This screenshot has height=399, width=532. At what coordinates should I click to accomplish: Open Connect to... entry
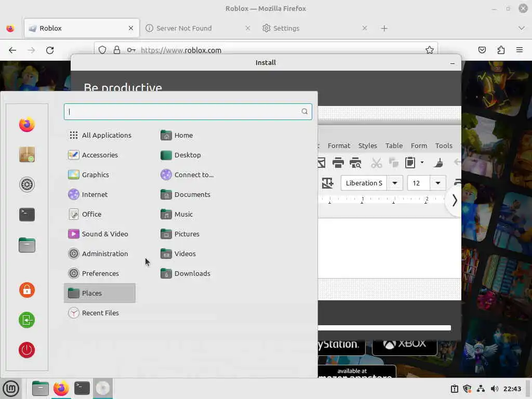tap(187, 175)
